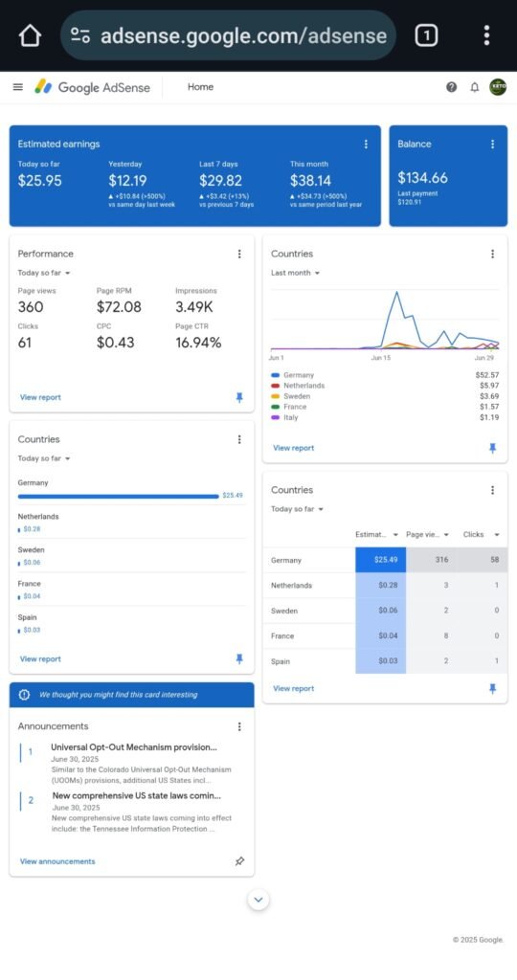Screen dimensions: 517x980
Task: Click the Spain $0.03 table cell
Action: pos(381,661)
